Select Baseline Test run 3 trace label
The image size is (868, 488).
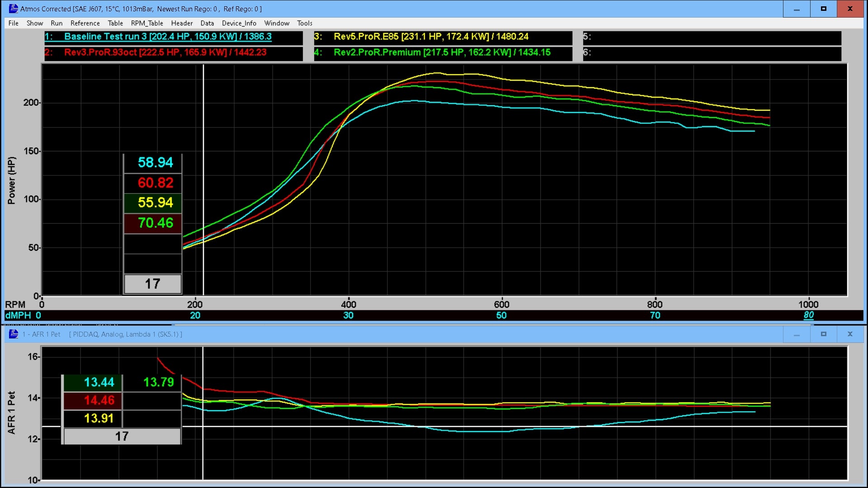click(x=168, y=37)
